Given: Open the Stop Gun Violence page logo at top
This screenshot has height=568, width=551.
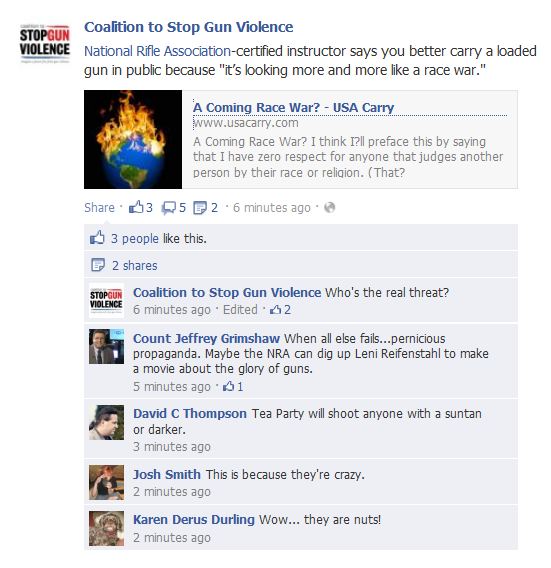Looking at the screenshot, I should click(x=45, y=43).
